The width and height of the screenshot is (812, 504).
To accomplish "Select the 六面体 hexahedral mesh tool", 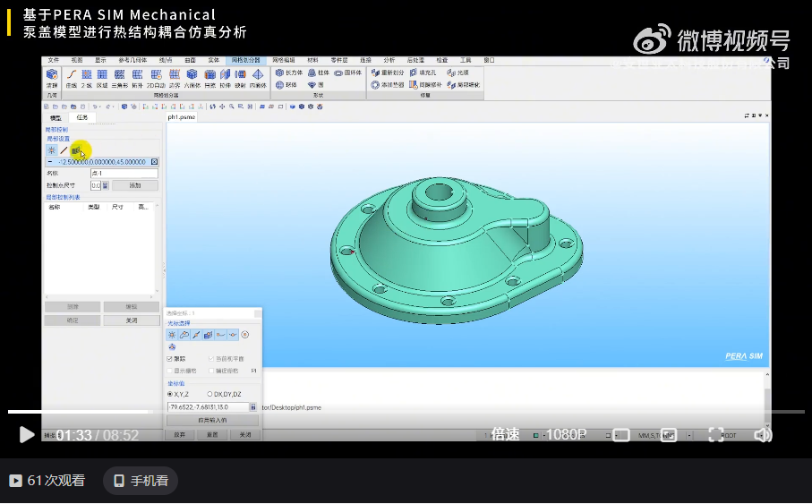I will coord(192,78).
